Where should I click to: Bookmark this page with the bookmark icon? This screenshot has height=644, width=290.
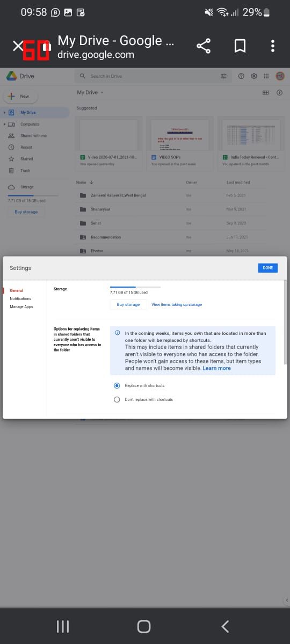point(240,46)
